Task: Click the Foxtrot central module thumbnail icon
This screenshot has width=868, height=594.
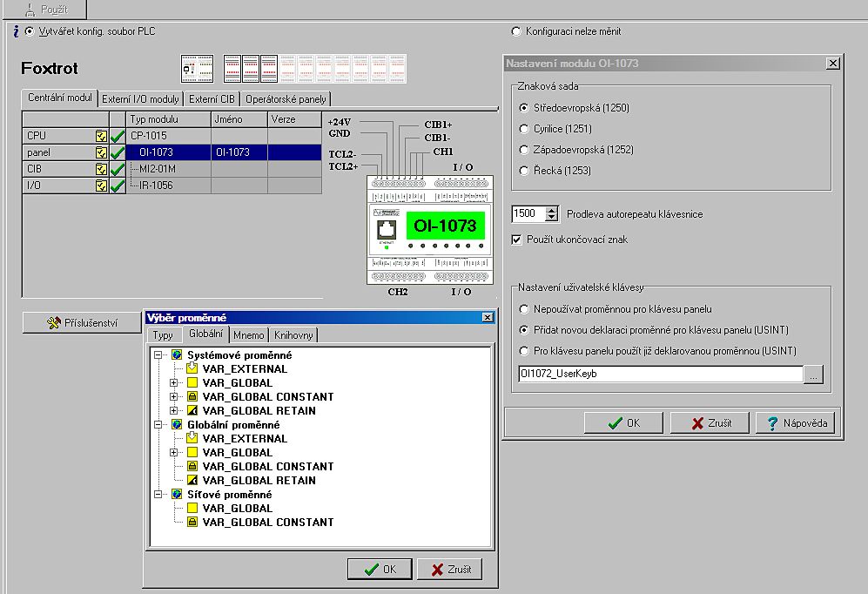Action: coord(197,68)
